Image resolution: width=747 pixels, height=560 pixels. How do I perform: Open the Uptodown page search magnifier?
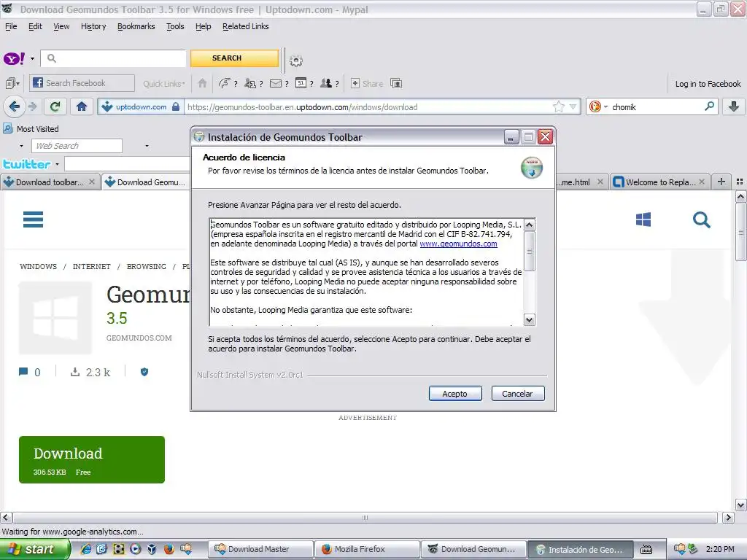click(x=701, y=220)
